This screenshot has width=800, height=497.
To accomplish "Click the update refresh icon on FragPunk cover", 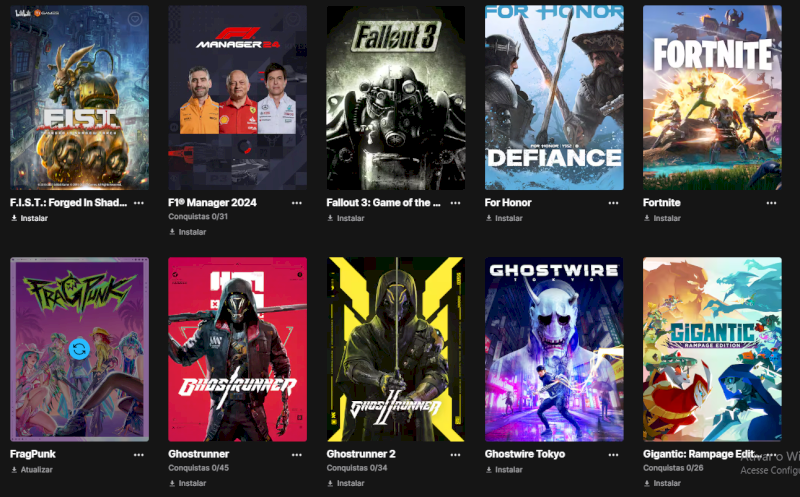I will pos(80,349).
